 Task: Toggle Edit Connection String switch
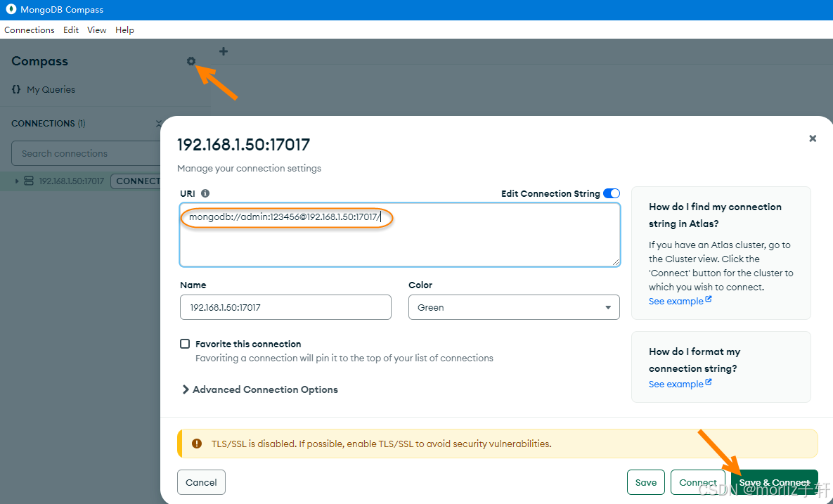612,193
